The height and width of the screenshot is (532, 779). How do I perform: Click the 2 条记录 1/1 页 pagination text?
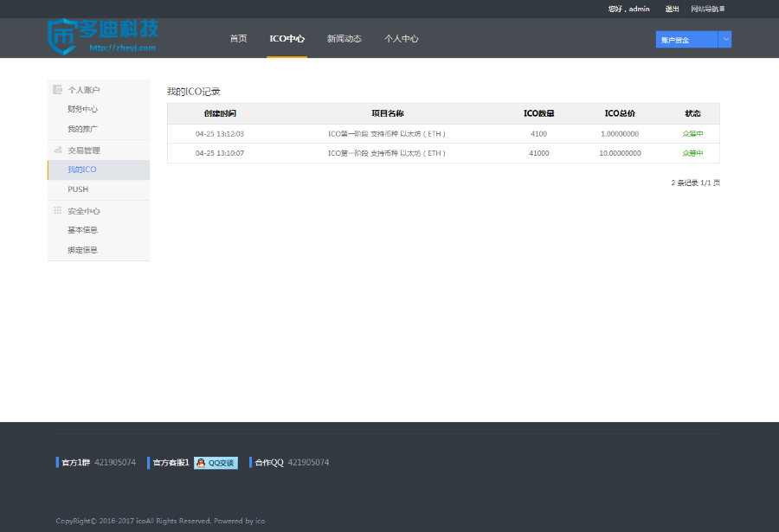point(696,183)
